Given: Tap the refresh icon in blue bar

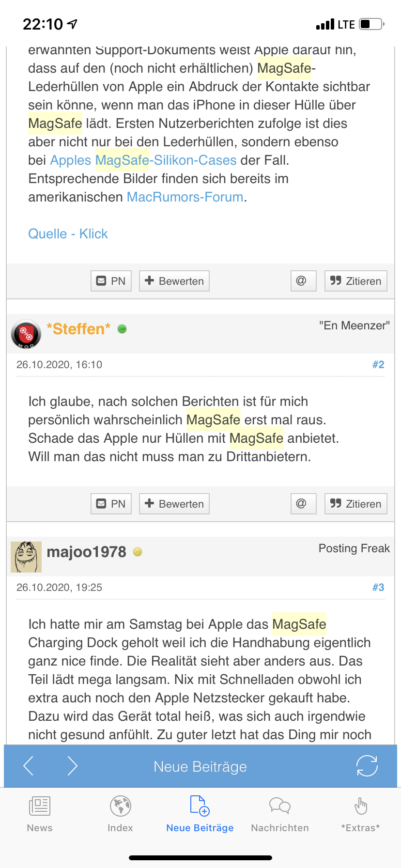Looking at the screenshot, I should pyautogui.click(x=367, y=766).
